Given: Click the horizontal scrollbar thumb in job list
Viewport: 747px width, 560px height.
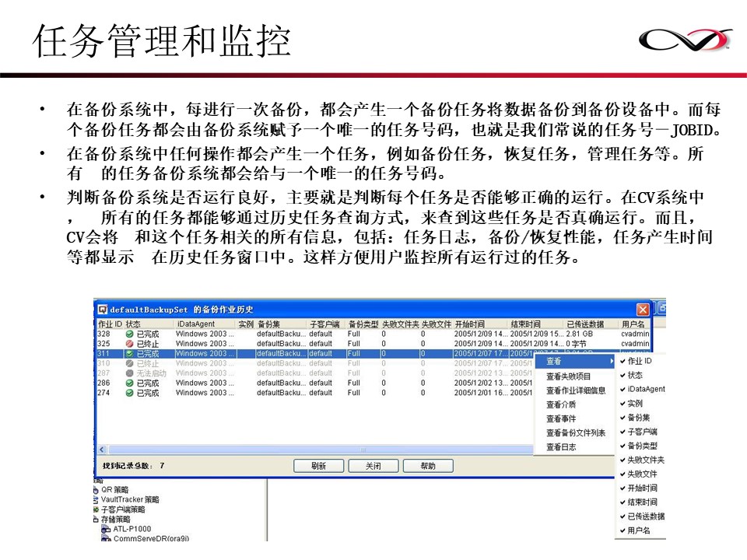Looking at the screenshot, I should click(321, 450).
